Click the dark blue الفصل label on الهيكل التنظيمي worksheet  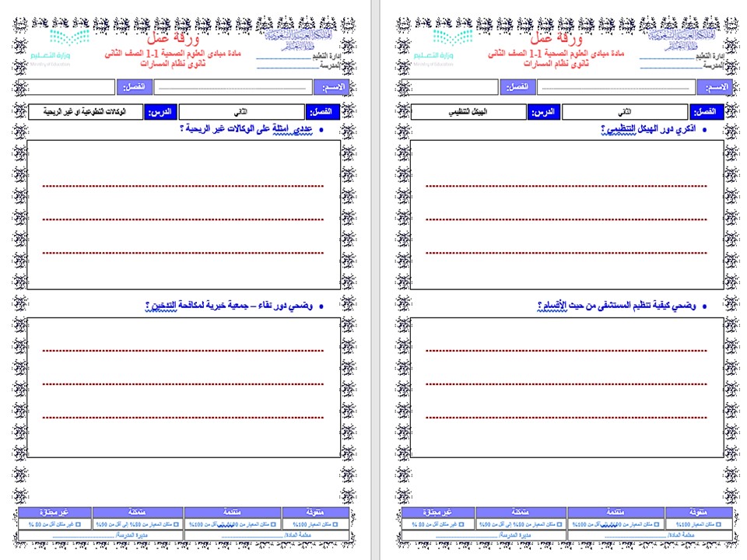click(706, 112)
